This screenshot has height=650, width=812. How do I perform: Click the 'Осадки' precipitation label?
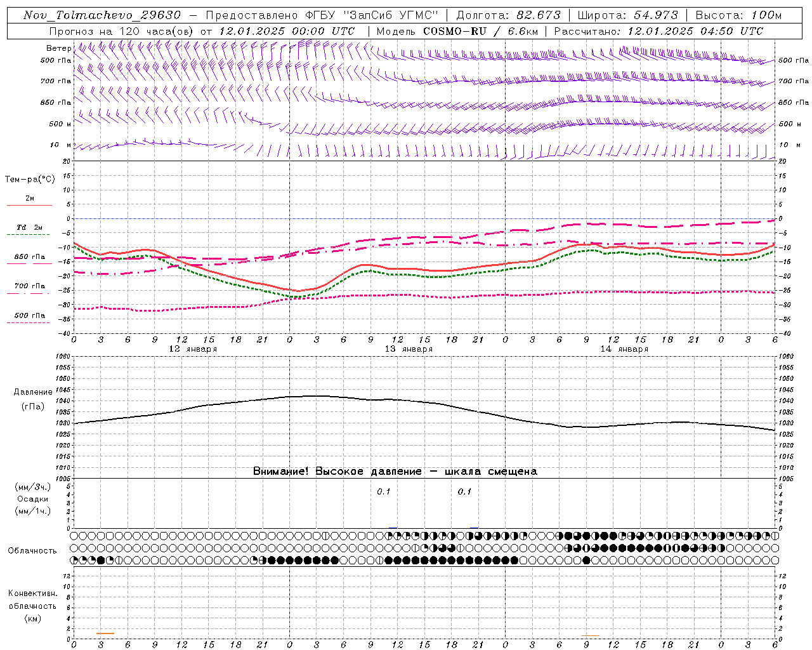click(33, 499)
